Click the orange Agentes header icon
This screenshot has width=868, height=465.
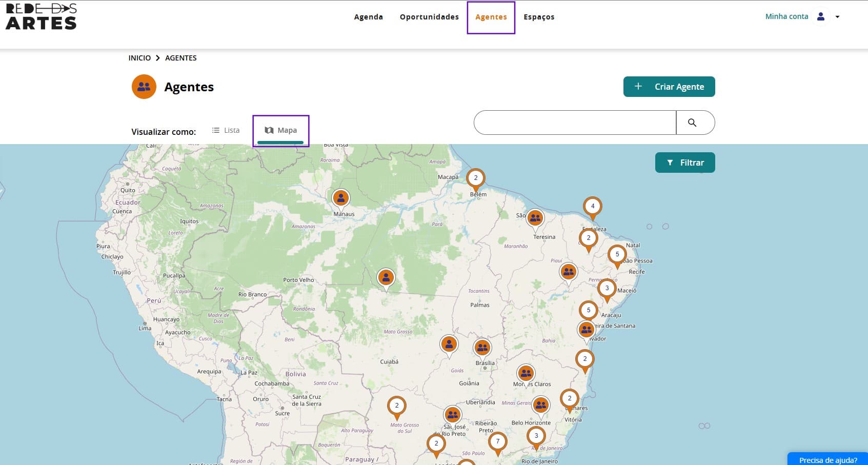coord(144,87)
